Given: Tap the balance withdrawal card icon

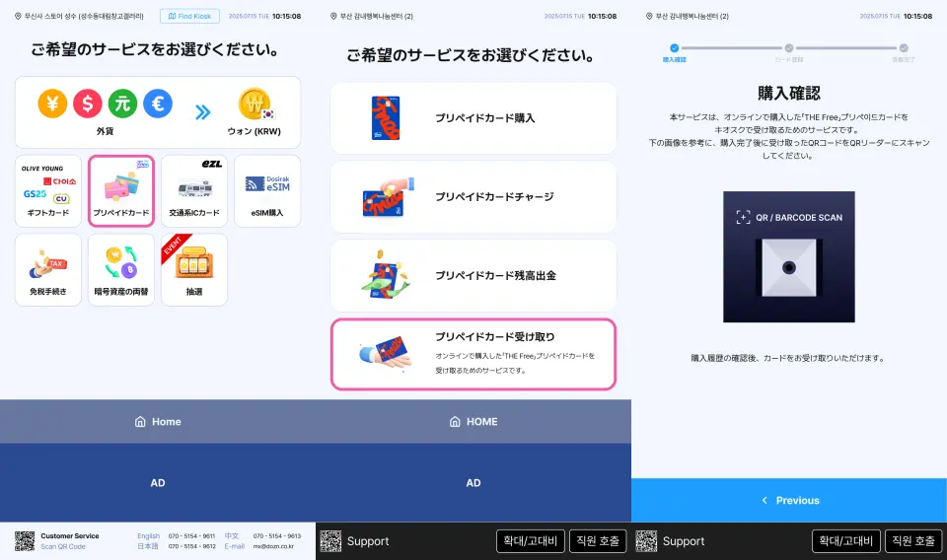Looking at the screenshot, I should [x=386, y=274].
